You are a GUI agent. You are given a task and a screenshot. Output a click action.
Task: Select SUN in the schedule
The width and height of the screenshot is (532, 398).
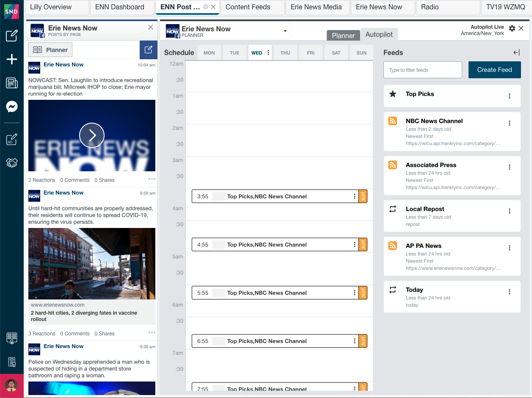pos(361,53)
